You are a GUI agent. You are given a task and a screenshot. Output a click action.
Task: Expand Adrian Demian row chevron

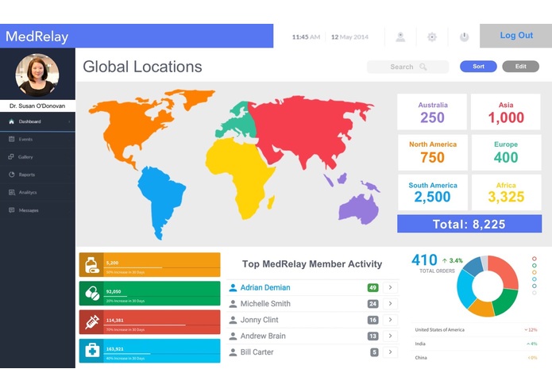(391, 287)
